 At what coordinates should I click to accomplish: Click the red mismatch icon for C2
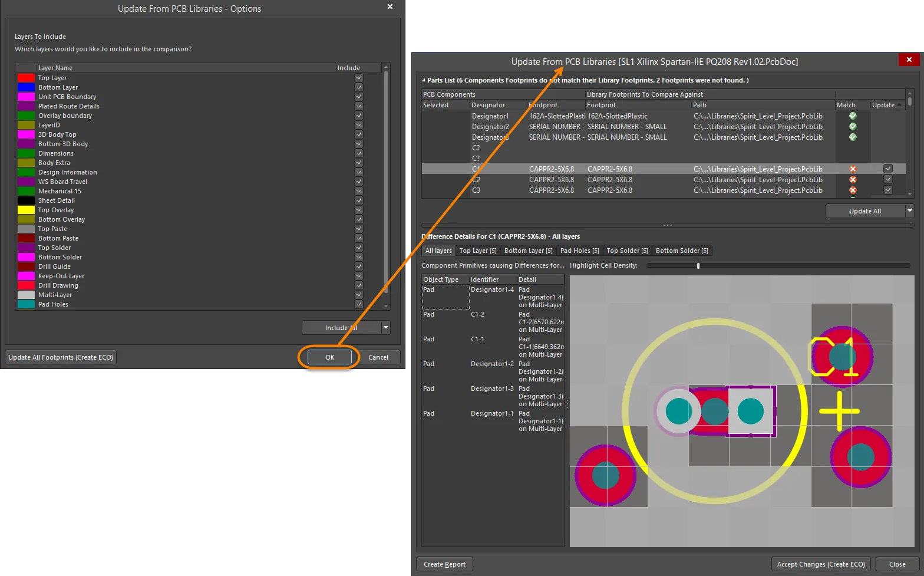[x=852, y=180]
